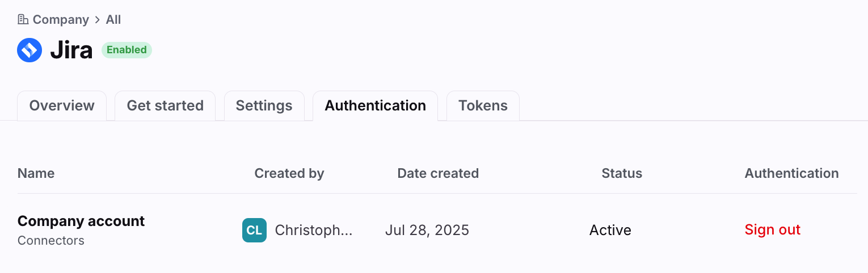
Task: Sort by the Name column header
Action: click(x=36, y=173)
